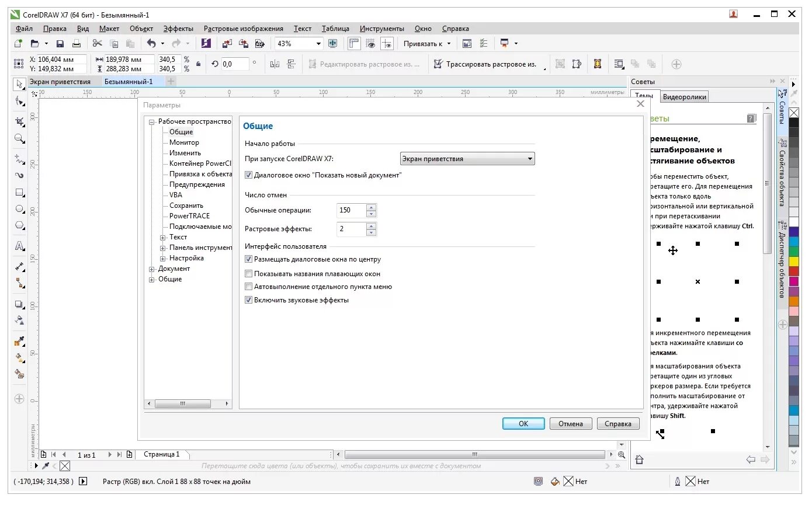Click the full-screen preview icon beside zoom
This screenshot has width=812, height=505.
click(x=332, y=43)
